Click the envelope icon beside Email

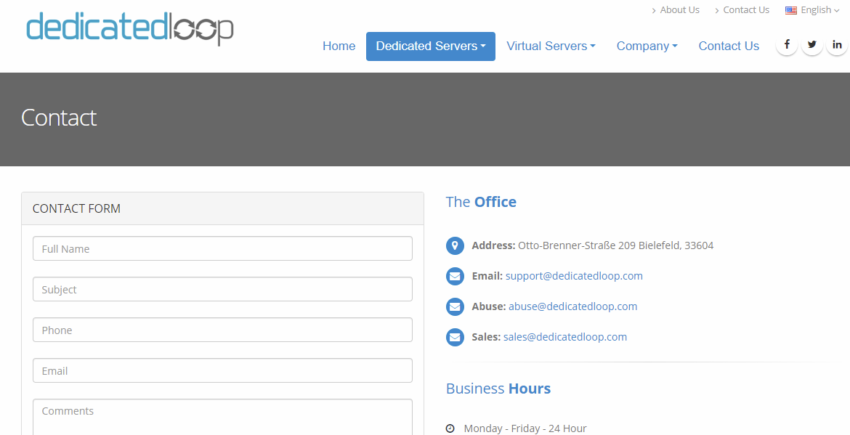tap(455, 276)
